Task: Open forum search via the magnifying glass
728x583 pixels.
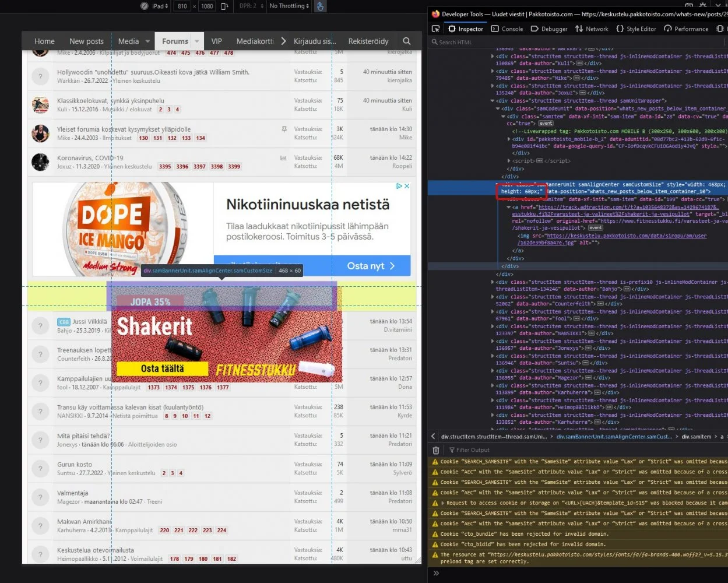Action: click(x=406, y=41)
